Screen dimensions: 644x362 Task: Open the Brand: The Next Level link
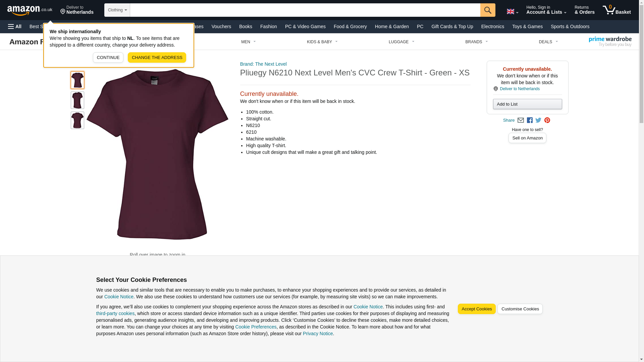pos(263,64)
